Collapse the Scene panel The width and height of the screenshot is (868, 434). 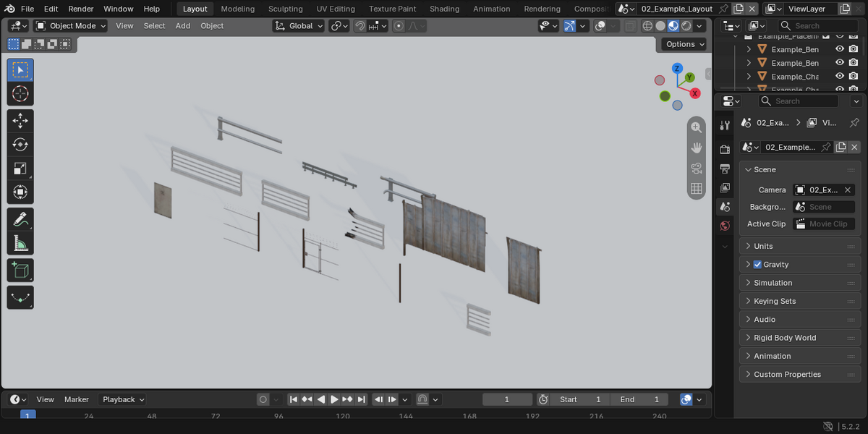(800, 169)
